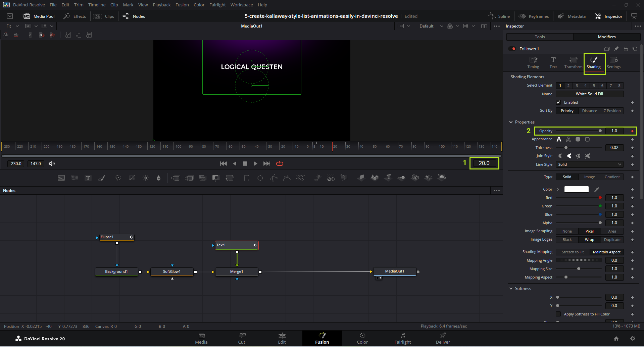This screenshot has height=347, width=644.
Task: Open the Fit zoom dropdown
Action: [12, 26]
